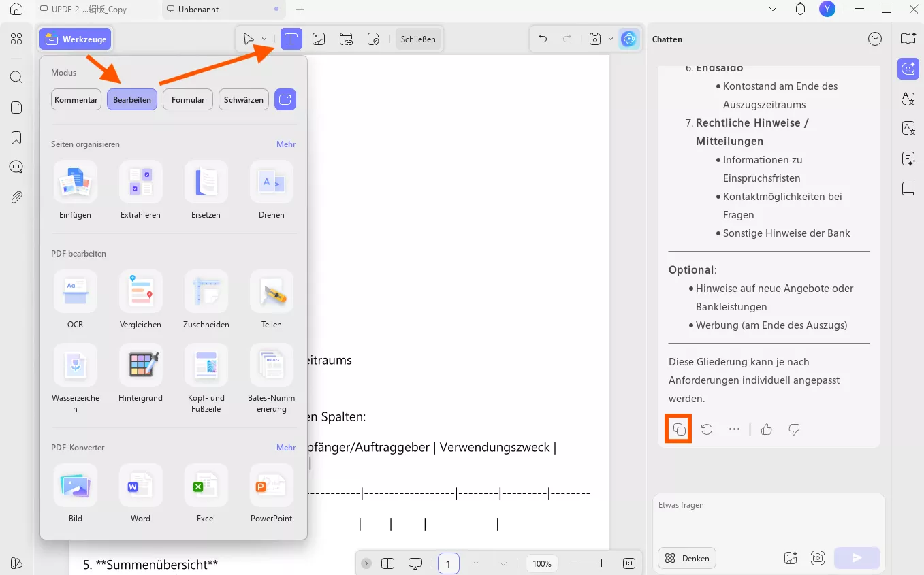The height and width of the screenshot is (575, 924).
Task: Collapse the bottom page toolbar
Action: [x=366, y=563]
